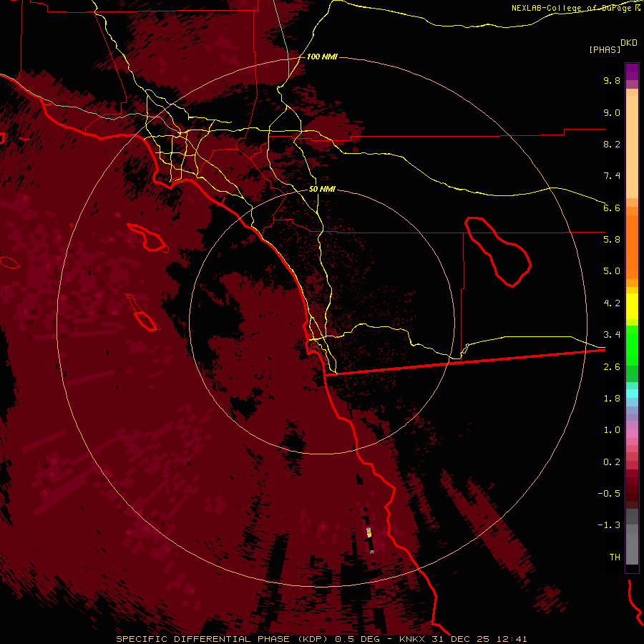
Task: Click the 0.2 scale label
Action: click(612, 462)
